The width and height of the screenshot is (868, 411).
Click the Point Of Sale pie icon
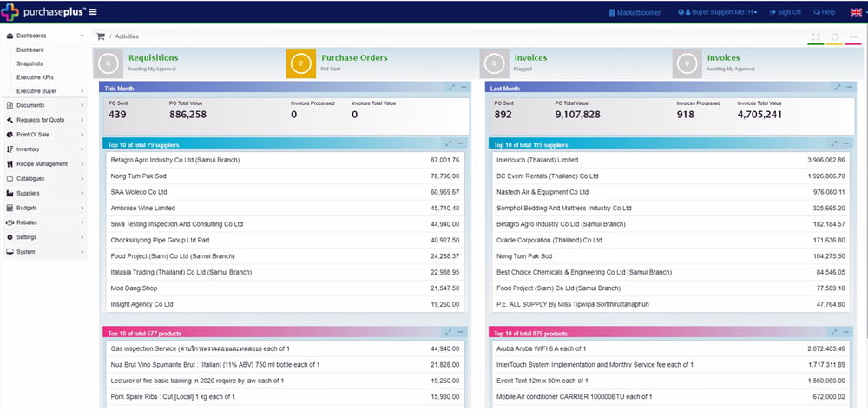pos(10,135)
